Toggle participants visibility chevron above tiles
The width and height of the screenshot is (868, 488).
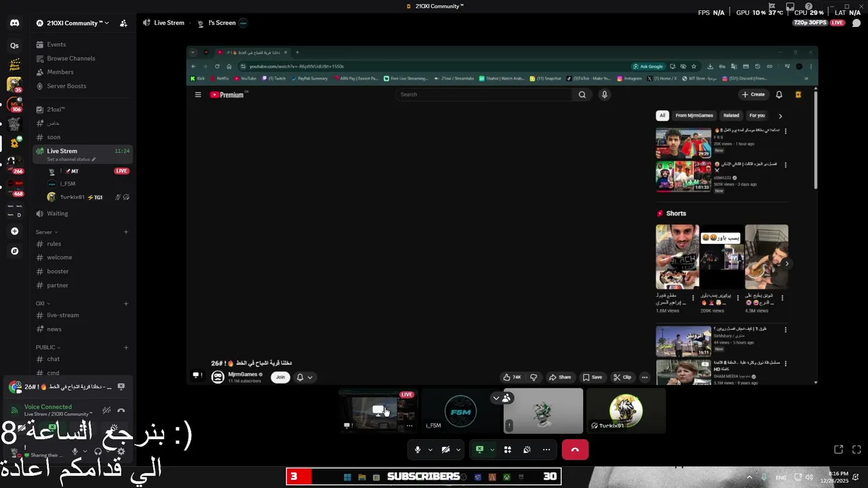pyautogui.click(x=502, y=398)
